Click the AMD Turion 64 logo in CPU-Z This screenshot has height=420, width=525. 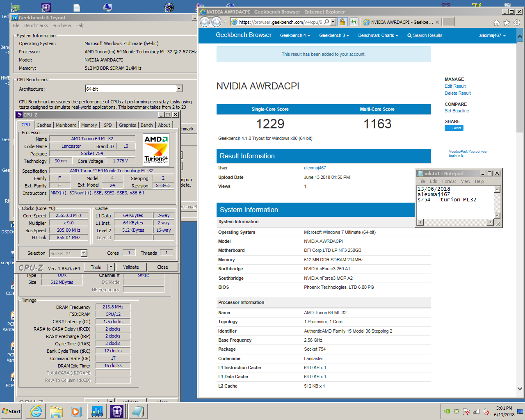click(x=156, y=150)
